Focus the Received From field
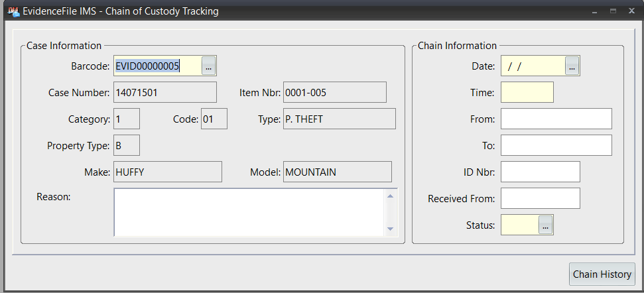This screenshot has height=293, width=644. pos(540,198)
